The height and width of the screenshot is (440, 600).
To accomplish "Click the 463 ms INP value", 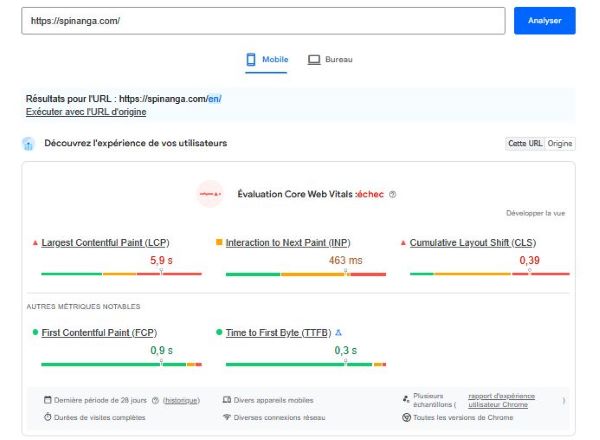I will click(x=346, y=261).
